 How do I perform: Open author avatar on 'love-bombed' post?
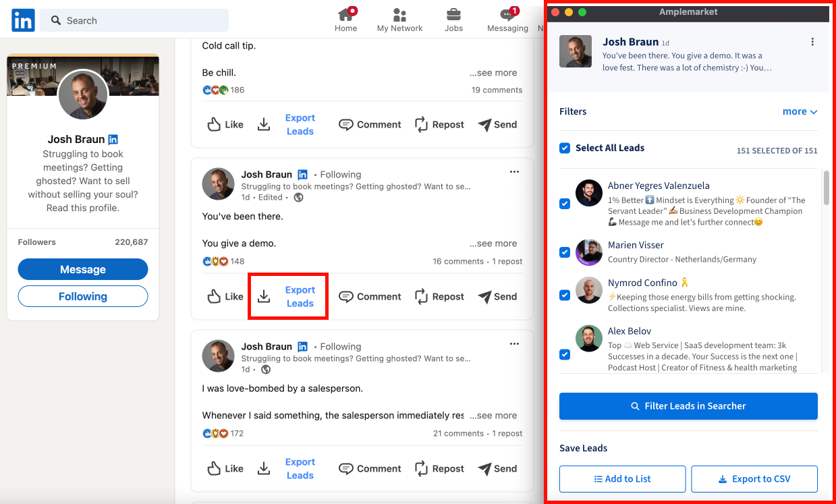click(x=219, y=356)
